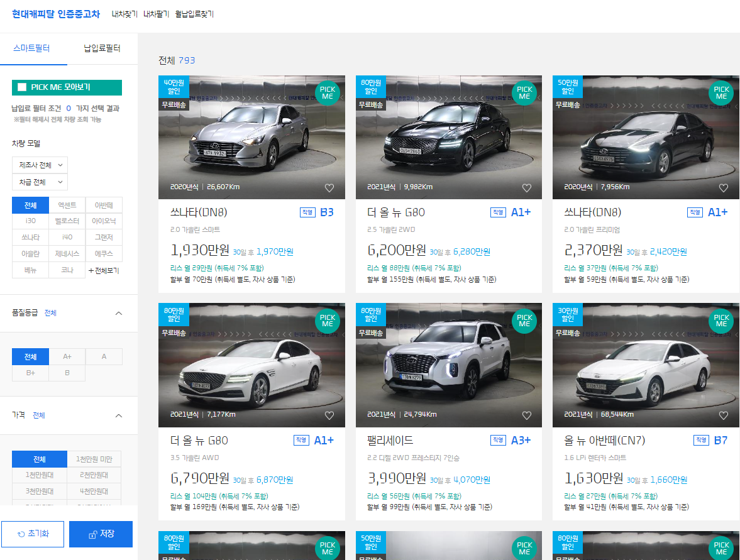Image resolution: width=740 pixels, height=560 pixels.
Task: Select 코나 model filter
Action: click(x=67, y=270)
